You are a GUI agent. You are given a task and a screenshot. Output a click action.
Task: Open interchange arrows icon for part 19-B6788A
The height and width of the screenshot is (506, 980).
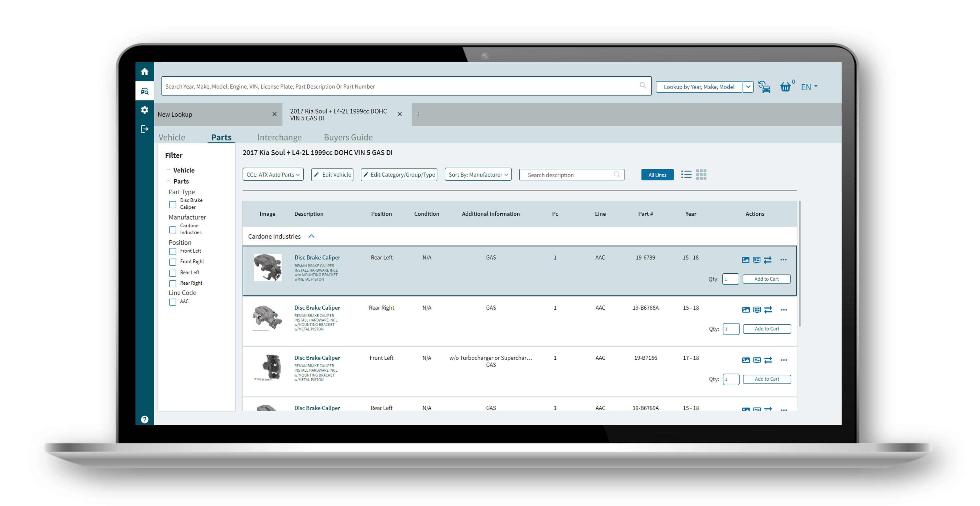(768, 310)
